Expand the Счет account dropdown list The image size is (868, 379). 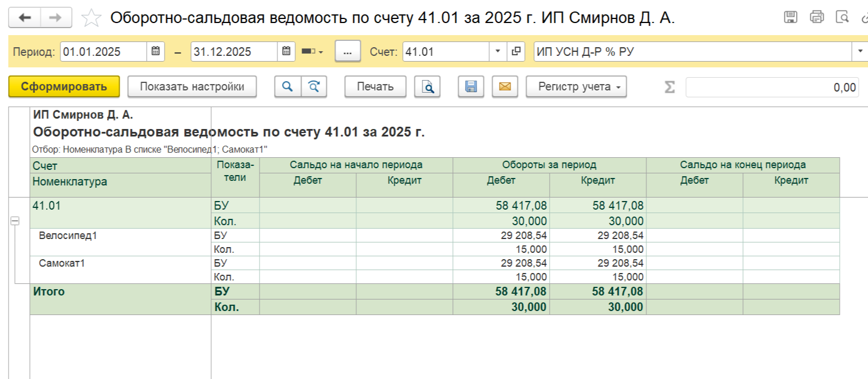[498, 52]
